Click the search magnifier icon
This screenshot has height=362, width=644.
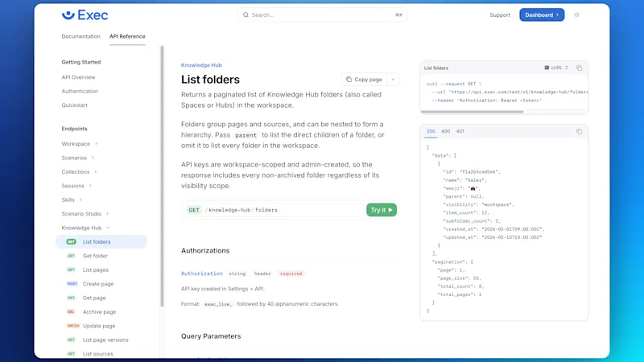(x=246, y=14)
